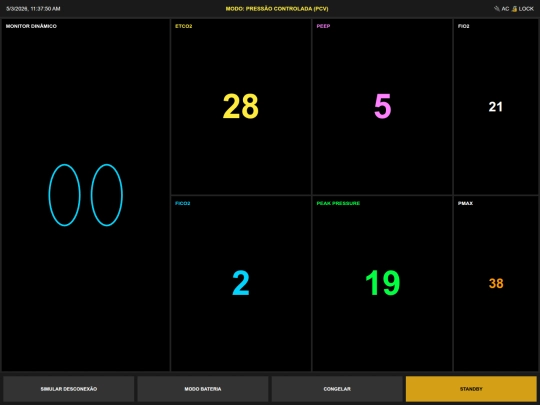Click the ETCO2 value 28
Image resolution: width=540 pixels, height=405 pixels.
click(x=241, y=106)
